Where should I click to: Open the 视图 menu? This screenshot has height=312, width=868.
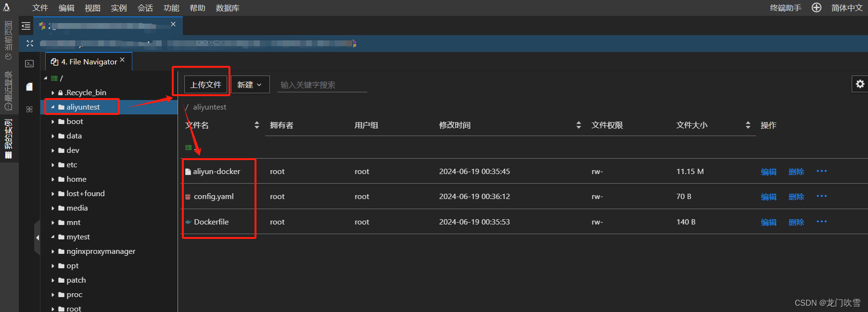(x=92, y=8)
